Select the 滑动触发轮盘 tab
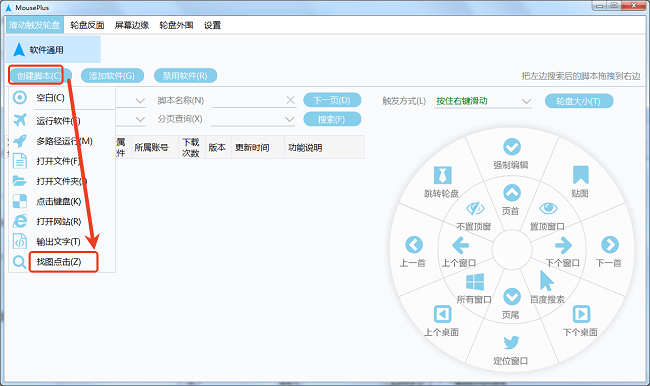This screenshot has height=386, width=650. (35, 25)
